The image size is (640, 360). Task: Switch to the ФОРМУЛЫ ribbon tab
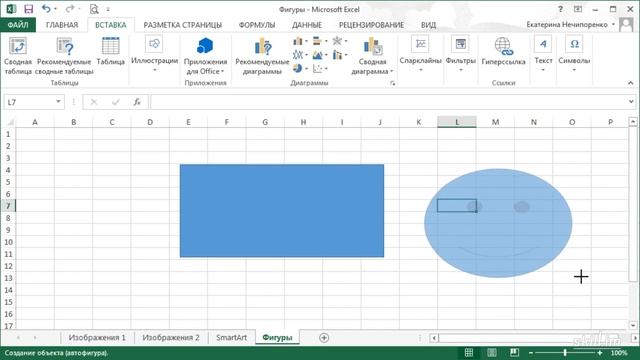[257, 25]
